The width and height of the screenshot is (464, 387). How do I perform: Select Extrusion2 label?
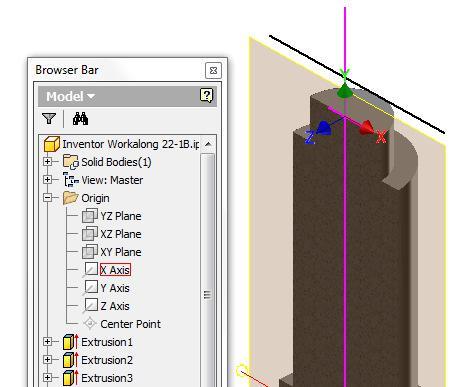point(107,360)
